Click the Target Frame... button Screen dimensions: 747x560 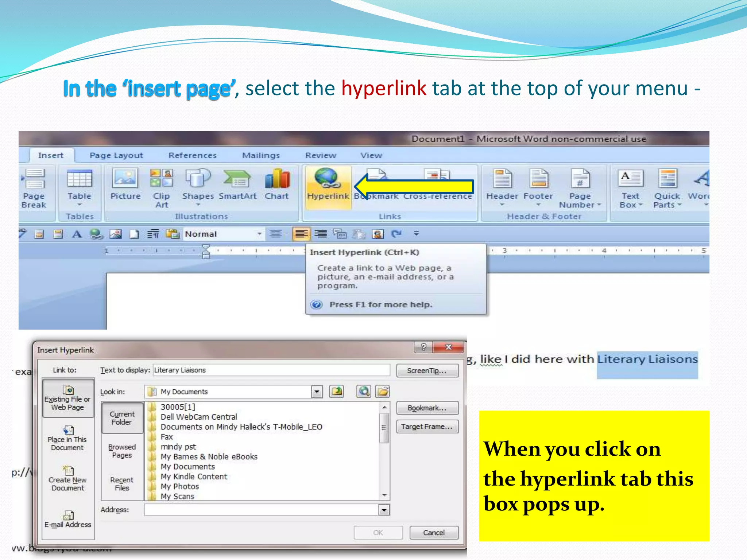[427, 427]
